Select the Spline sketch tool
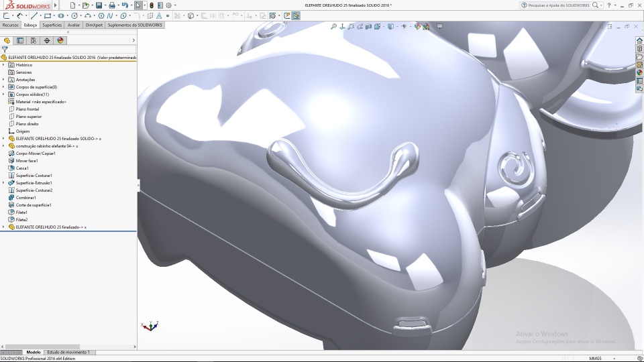Viewport: 644px width, 362px height. click(109, 15)
